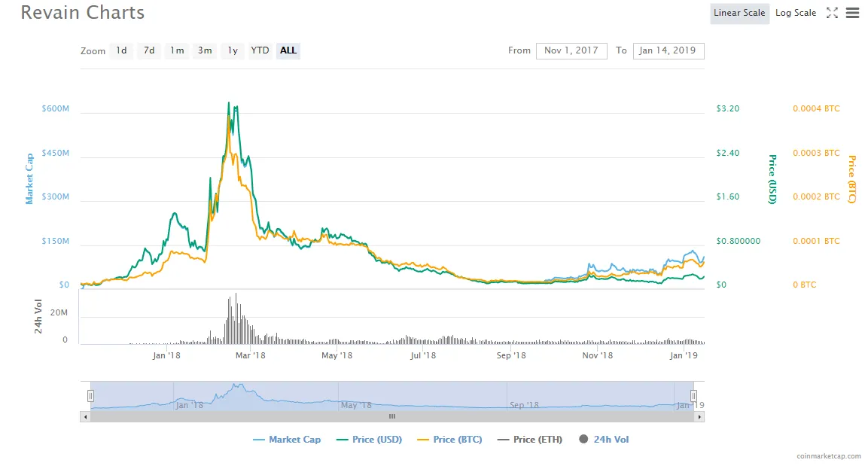Click the 0 BTC axis label
This screenshot has height=466, width=868.
804,285
